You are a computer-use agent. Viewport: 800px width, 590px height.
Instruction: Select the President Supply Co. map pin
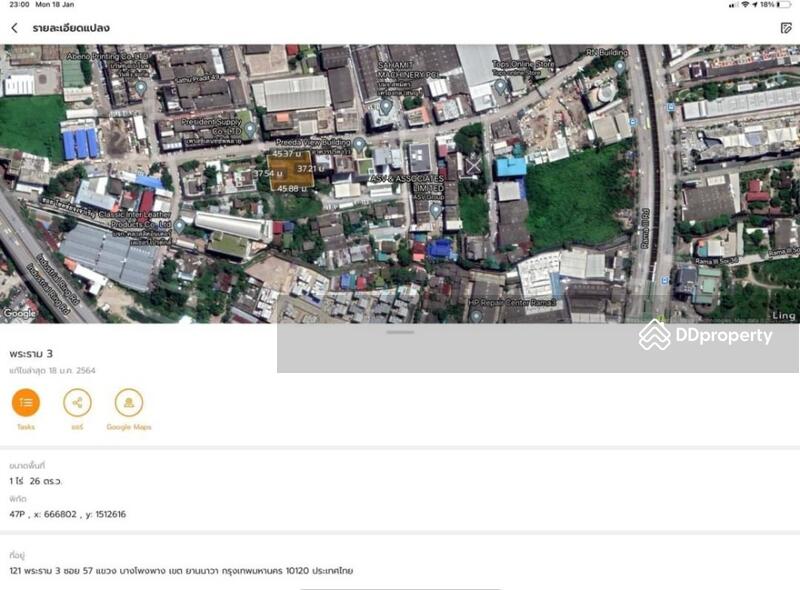point(250,129)
